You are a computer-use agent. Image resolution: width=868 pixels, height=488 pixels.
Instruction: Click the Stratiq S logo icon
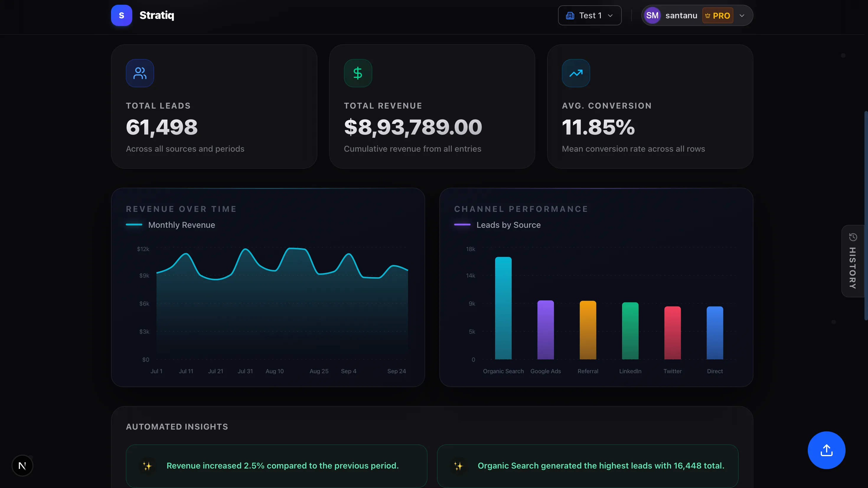121,16
